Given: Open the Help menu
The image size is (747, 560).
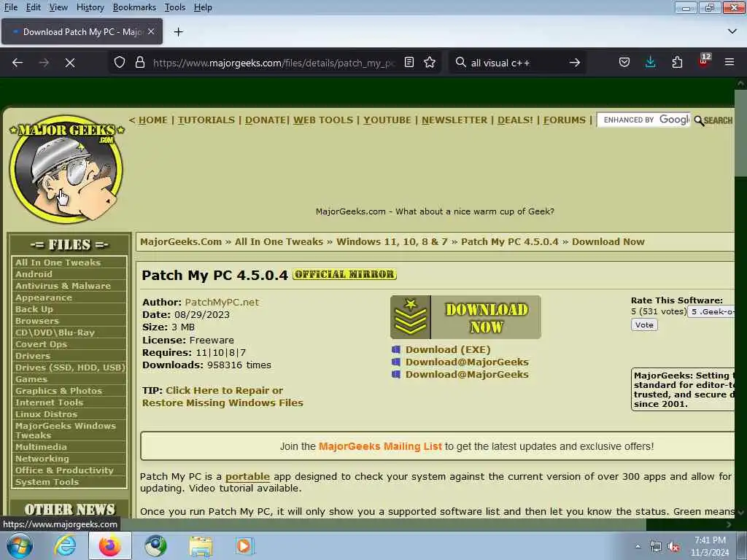Looking at the screenshot, I should point(203,7).
